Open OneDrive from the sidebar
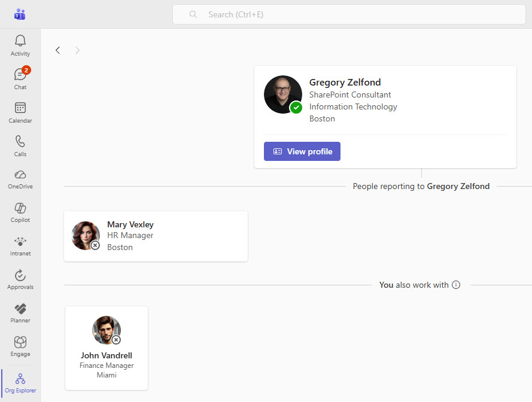This screenshot has width=532, height=402. [20, 179]
